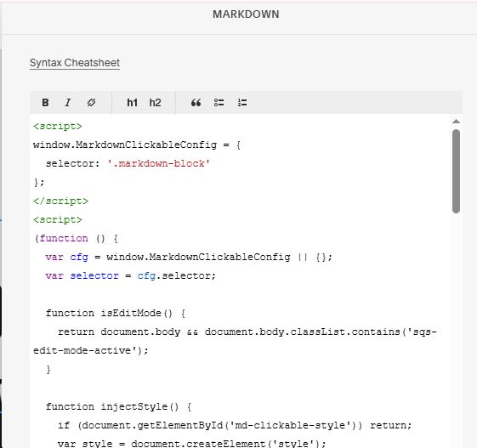Click the scrollbar up arrow

456,122
